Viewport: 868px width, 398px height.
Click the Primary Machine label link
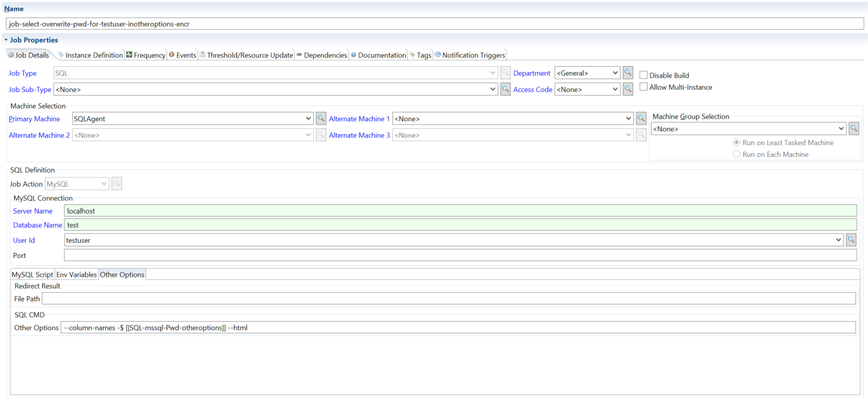tap(35, 119)
